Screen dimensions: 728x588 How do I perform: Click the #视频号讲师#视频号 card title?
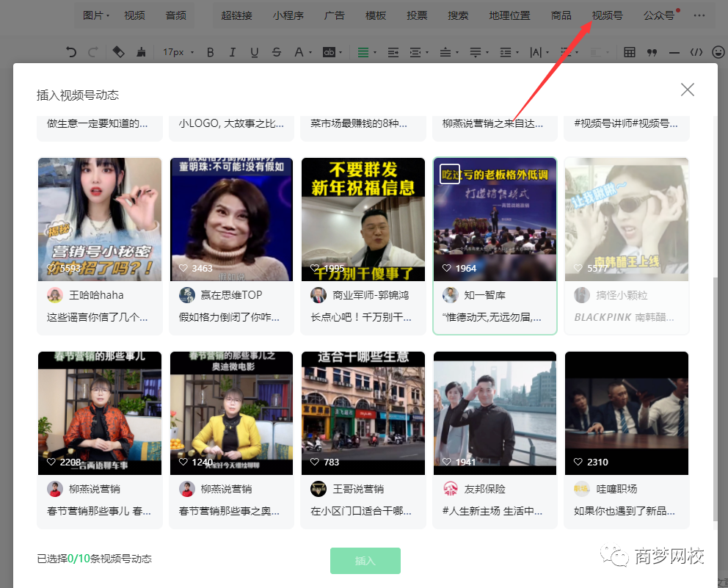pyautogui.click(x=626, y=123)
